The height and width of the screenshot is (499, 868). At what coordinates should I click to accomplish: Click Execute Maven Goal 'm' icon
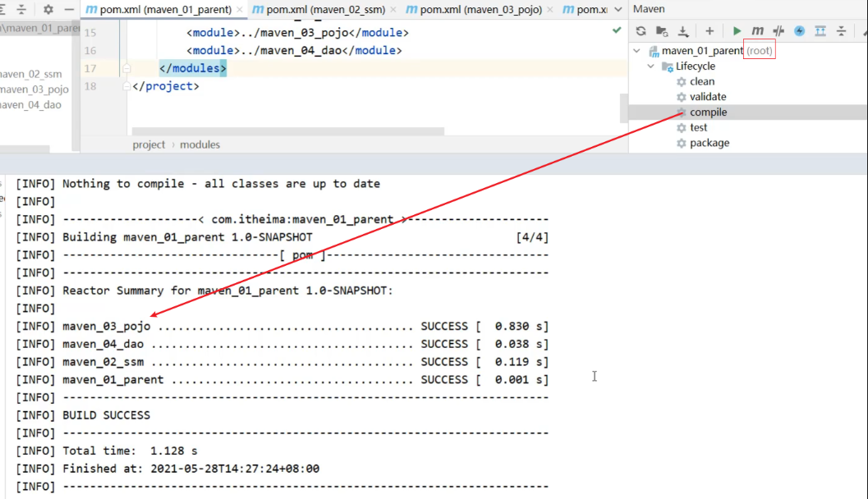tap(757, 31)
